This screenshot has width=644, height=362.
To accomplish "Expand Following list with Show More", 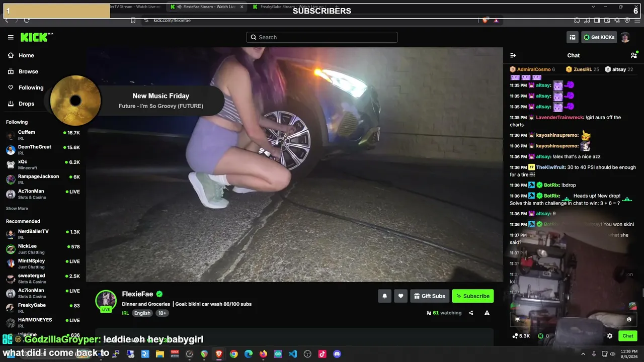I will tap(17, 209).
